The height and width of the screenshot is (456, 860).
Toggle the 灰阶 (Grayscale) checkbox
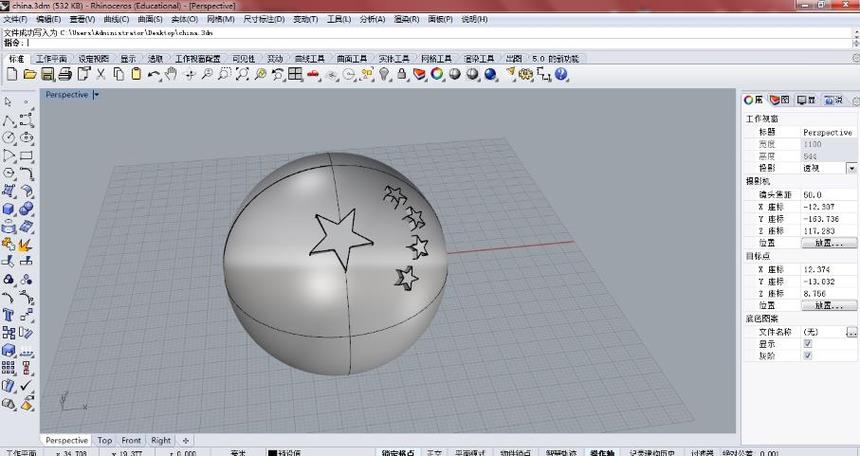pos(807,355)
